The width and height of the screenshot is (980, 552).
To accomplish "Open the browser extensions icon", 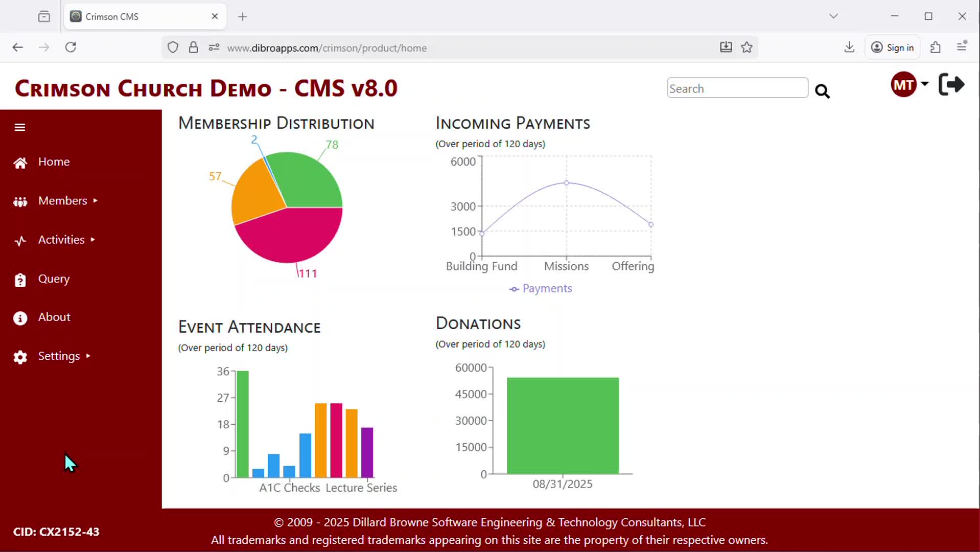I will point(935,48).
